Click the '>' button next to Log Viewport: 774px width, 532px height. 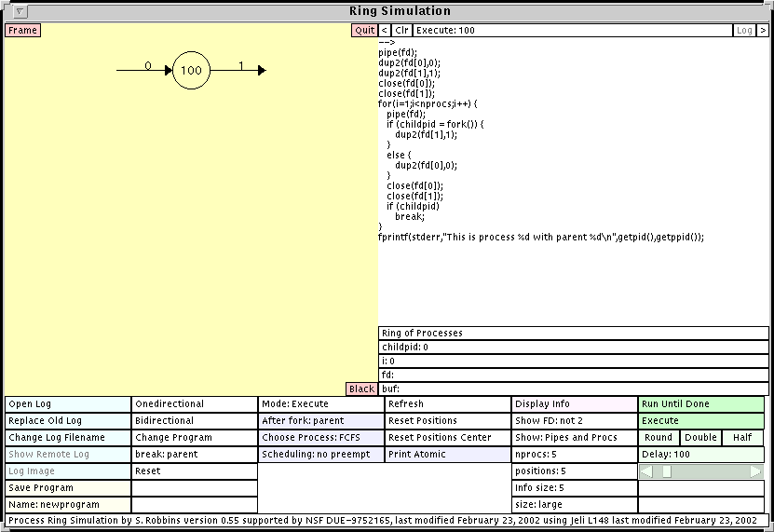click(763, 30)
